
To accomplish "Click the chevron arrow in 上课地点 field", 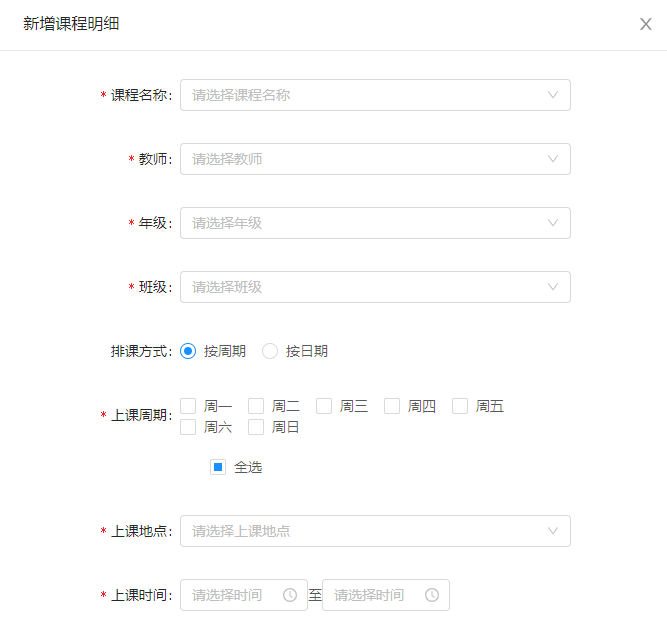I will (553, 531).
